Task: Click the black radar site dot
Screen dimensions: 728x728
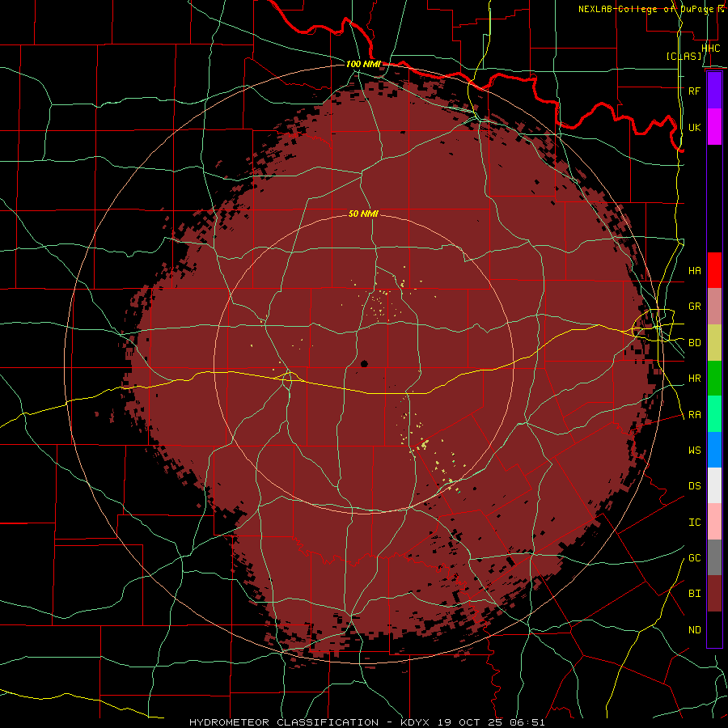Action: [x=364, y=363]
